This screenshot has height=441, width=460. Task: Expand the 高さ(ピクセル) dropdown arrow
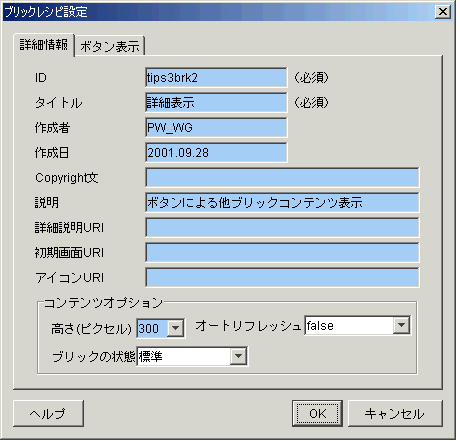(175, 328)
